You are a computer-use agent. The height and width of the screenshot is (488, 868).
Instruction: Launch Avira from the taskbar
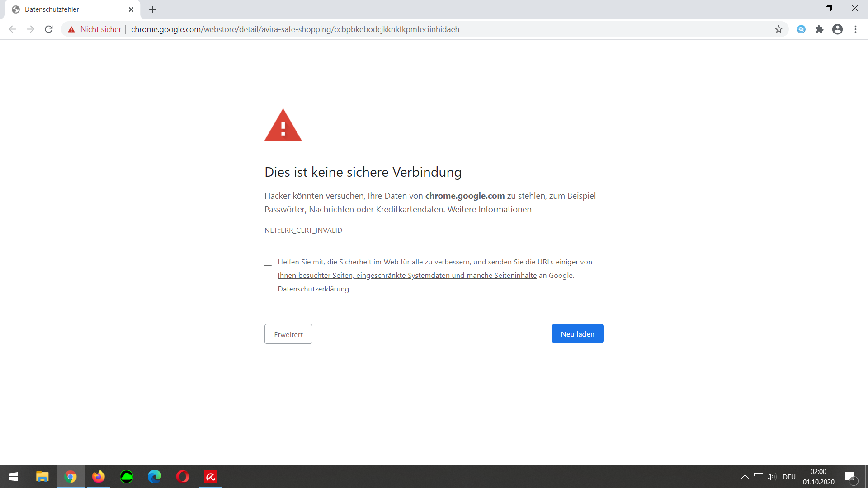[x=210, y=476]
